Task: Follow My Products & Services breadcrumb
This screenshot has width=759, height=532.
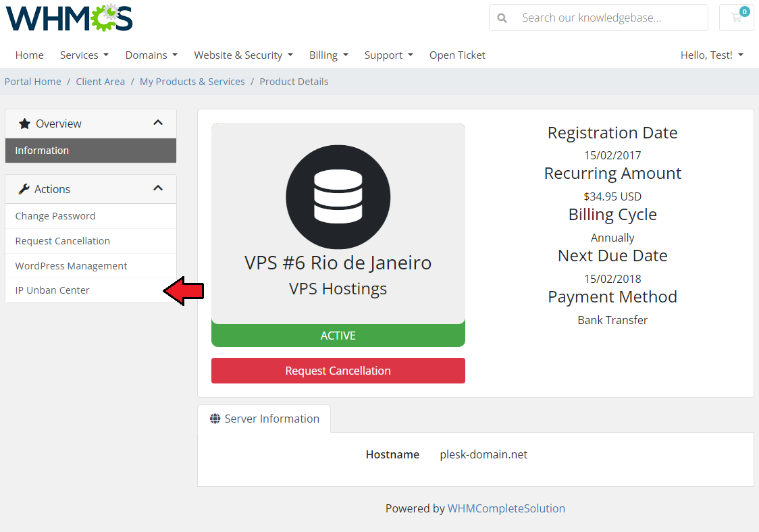Action: tap(192, 82)
